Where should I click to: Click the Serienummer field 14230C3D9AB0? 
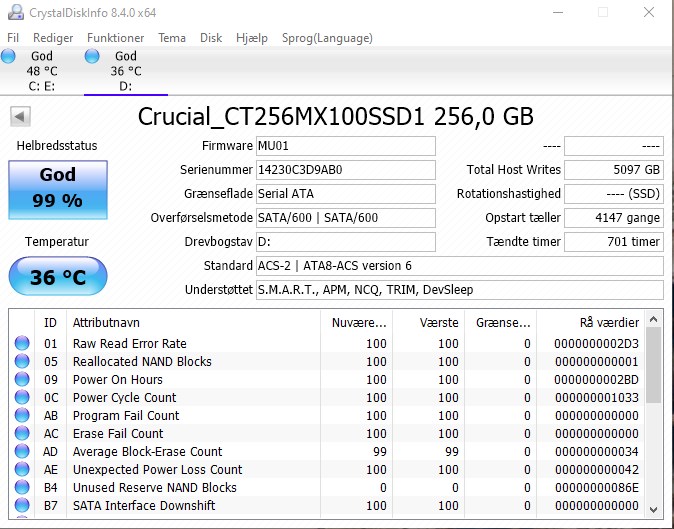(346, 170)
